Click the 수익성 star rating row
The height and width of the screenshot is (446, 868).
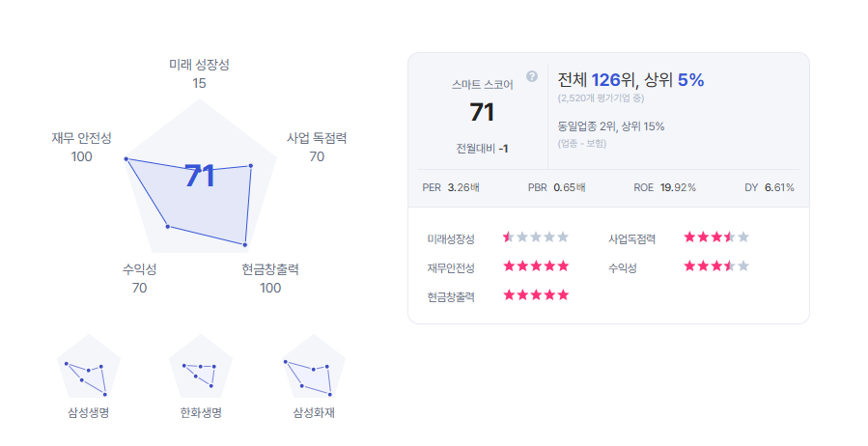click(716, 266)
